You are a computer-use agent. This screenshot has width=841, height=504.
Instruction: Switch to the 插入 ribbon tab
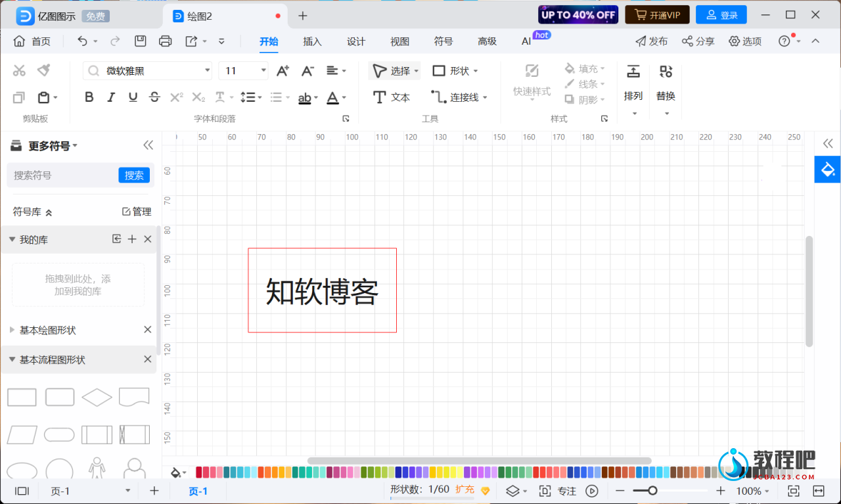pyautogui.click(x=312, y=41)
